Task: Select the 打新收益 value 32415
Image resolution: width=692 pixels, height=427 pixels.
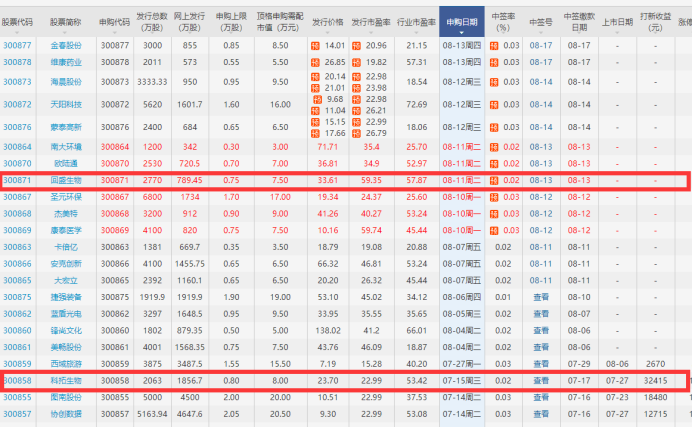Action: tap(655, 381)
